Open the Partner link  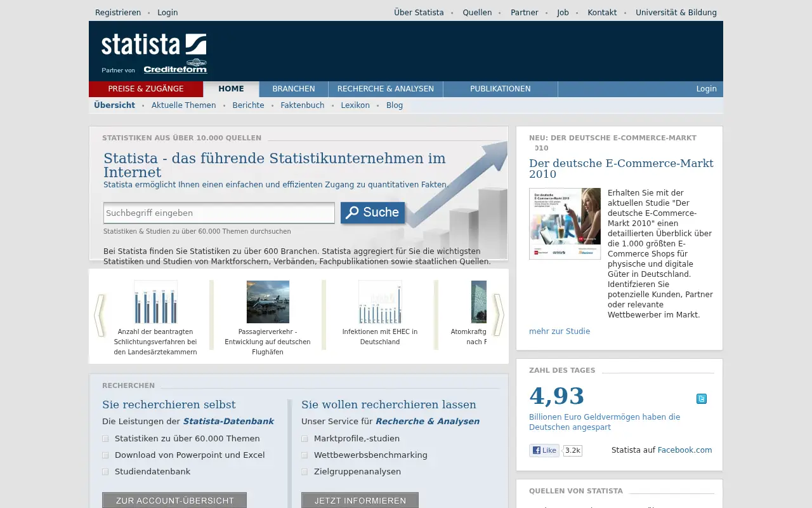coord(525,13)
